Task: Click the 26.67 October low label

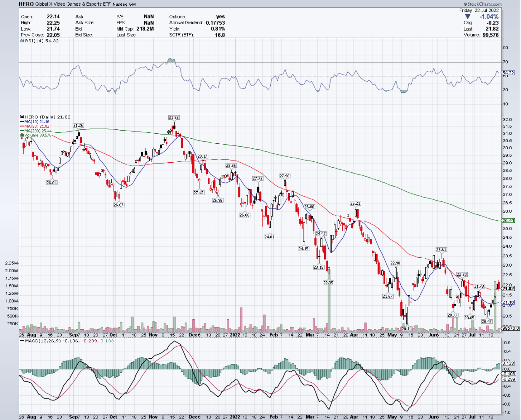Action: click(118, 205)
